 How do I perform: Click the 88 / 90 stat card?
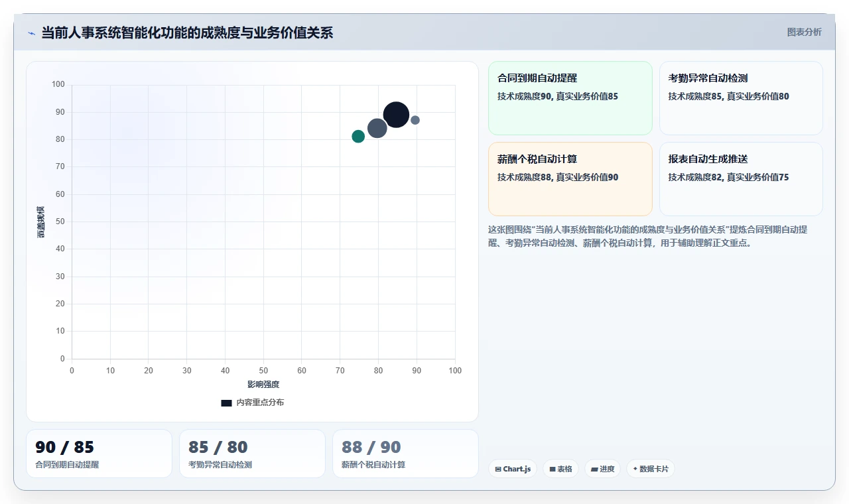pos(405,454)
